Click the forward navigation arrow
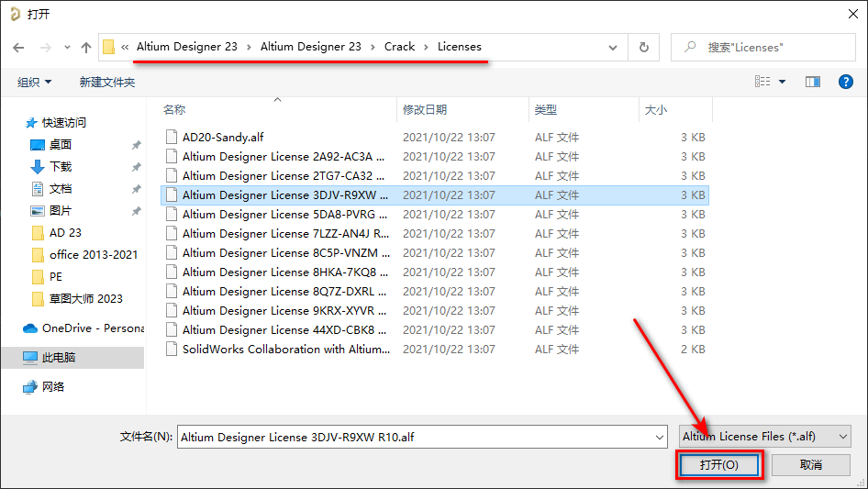This screenshot has width=868, height=489. 45,48
